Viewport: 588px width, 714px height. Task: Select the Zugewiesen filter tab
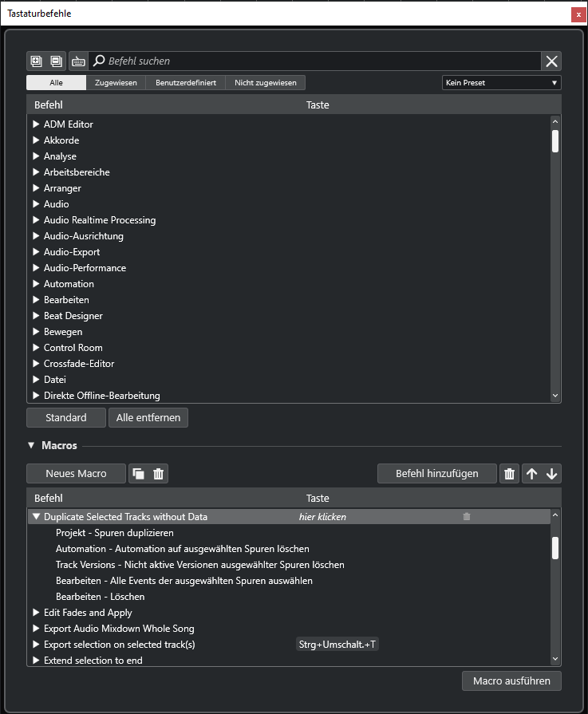(116, 83)
